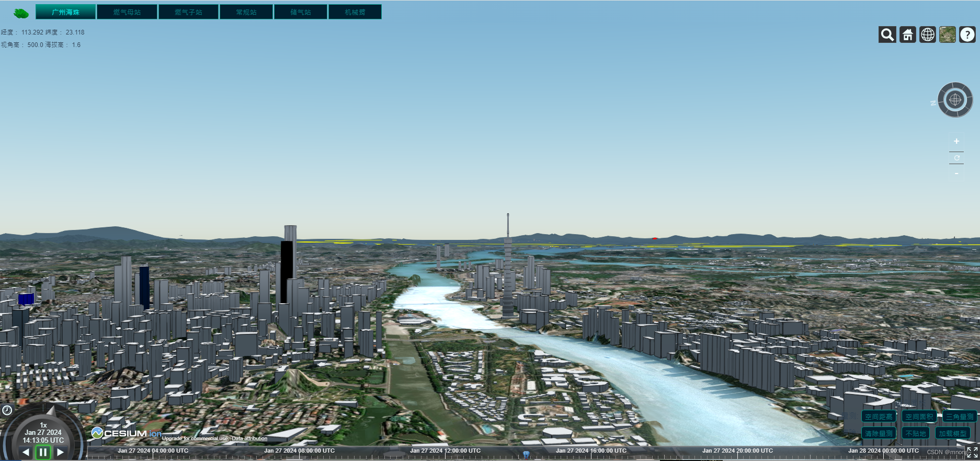Image resolution: width=980 pixels, height=461 pixels.
Task: Click the 加载模型 button
Action: point(952,433)
